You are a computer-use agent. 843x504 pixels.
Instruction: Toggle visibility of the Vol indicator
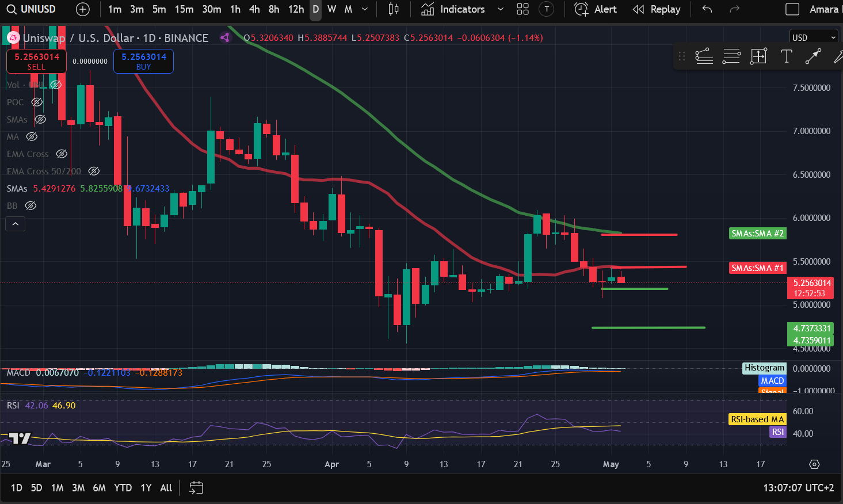(x=56, y=85)
